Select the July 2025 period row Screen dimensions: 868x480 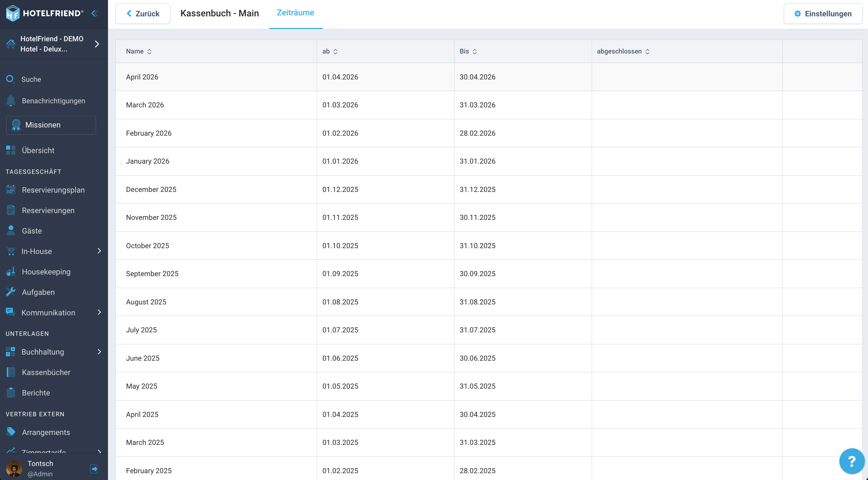tap(489, 330)
